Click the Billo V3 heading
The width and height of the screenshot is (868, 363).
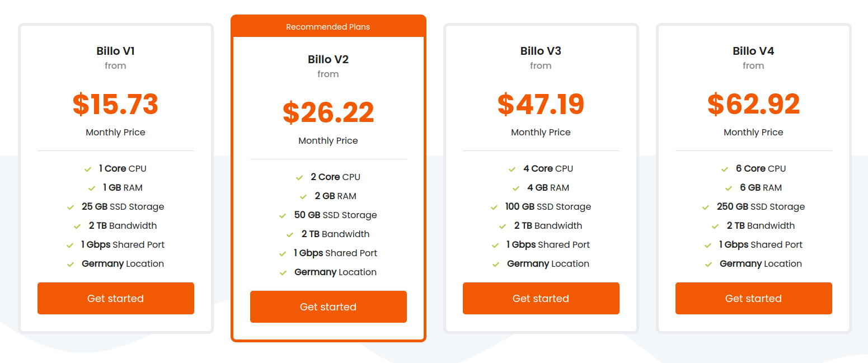pos(541,51)
